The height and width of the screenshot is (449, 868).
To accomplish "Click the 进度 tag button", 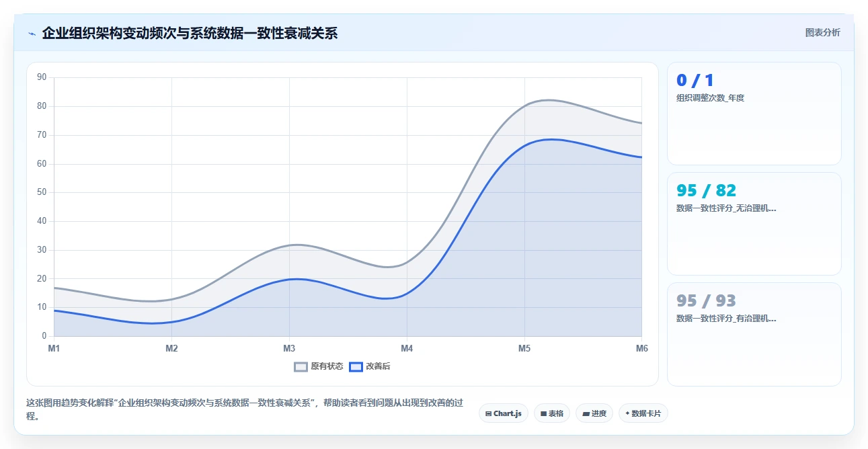I will (x=594, y=413).
